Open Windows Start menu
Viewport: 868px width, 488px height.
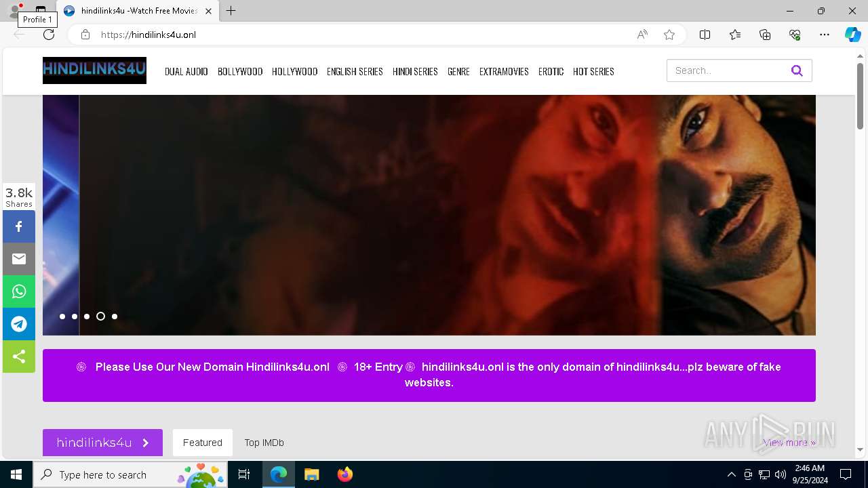(16, 474)
